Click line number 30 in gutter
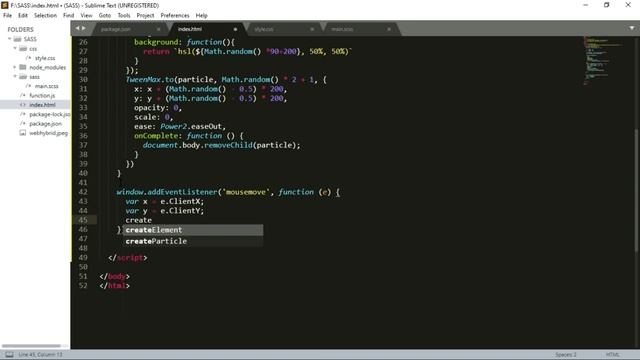 pos(83,80)
